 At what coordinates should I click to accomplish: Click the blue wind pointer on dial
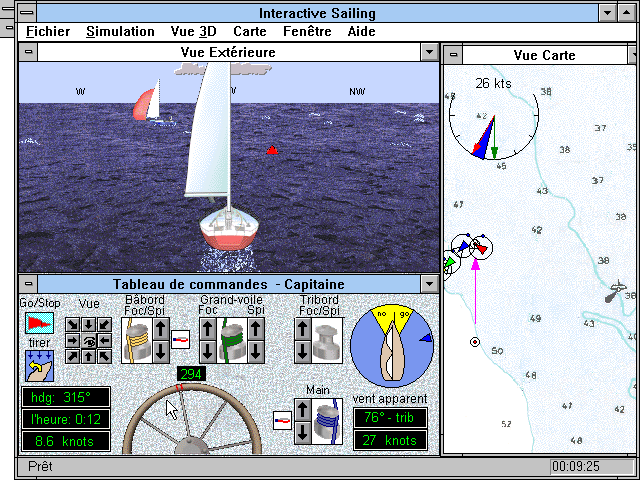click(x=425, y=338)
